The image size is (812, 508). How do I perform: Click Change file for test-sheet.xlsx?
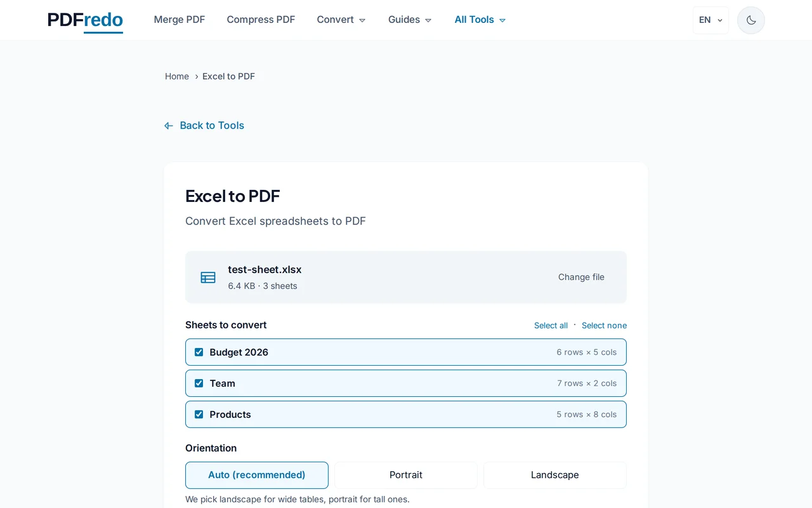click(x=581, y=277)
